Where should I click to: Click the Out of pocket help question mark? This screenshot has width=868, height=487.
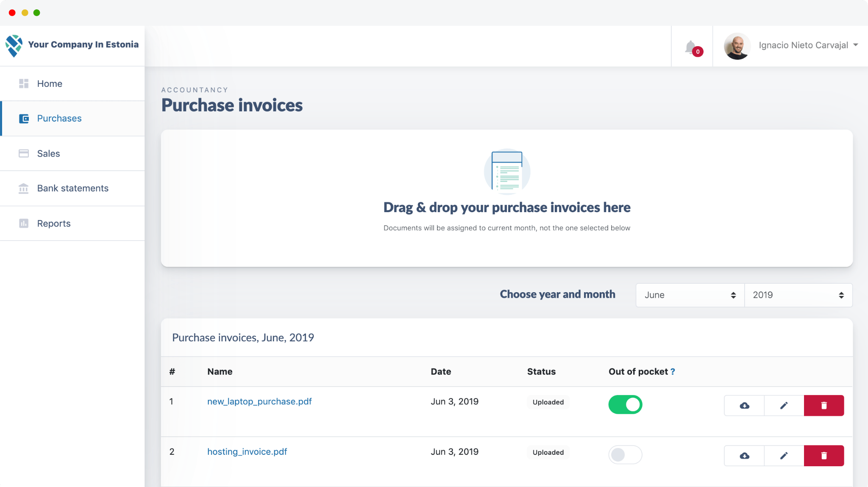tap(673, 372)
